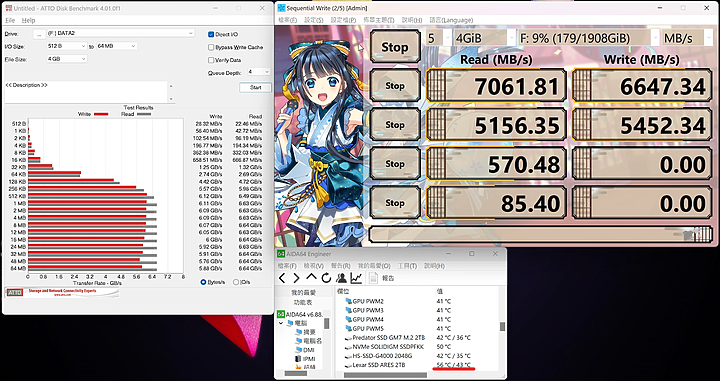This screenshot has height=381, width=720.
Task: Open the I/O Size 64 MB dropdown
Action: tap(116, 46)
